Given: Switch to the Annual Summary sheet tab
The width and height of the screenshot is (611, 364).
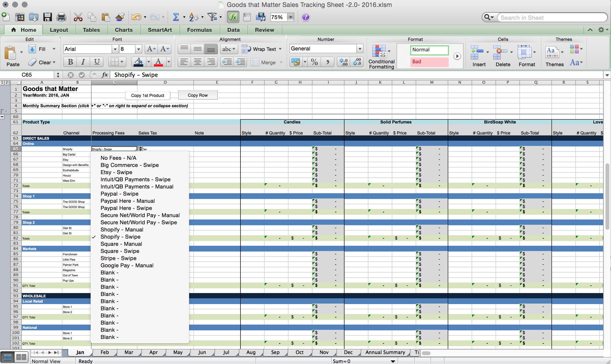Looking at the screenshot, I should pos(385,352).
